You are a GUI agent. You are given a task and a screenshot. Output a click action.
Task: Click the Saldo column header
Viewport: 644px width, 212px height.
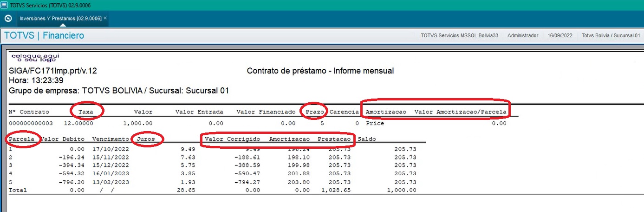coord(366,139)
